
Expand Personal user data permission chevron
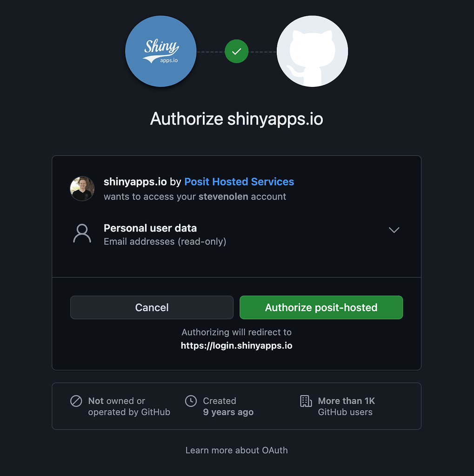pyautogui.click(x=394, y=230)
